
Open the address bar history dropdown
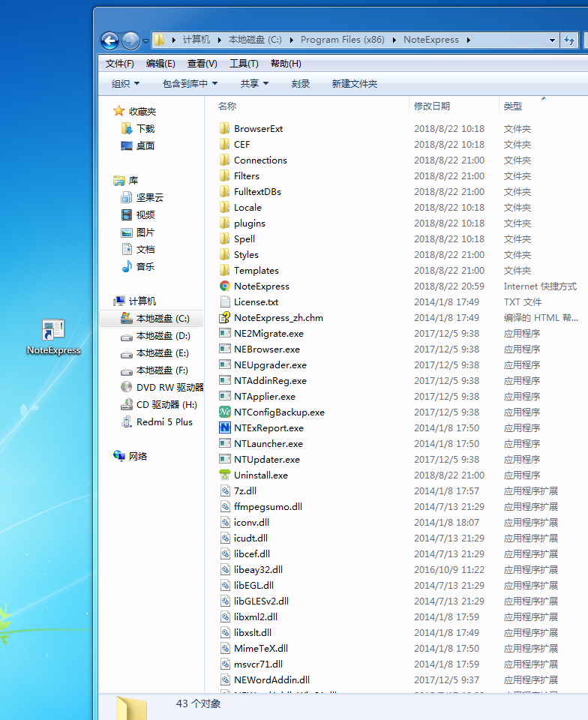(552, 40)
